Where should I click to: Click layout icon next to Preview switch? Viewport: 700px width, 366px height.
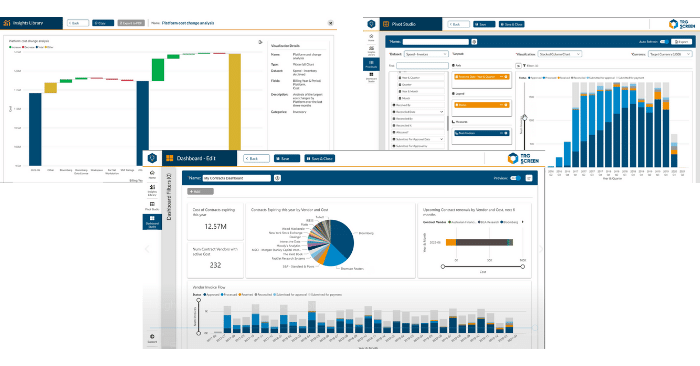[x=529, y=178]
